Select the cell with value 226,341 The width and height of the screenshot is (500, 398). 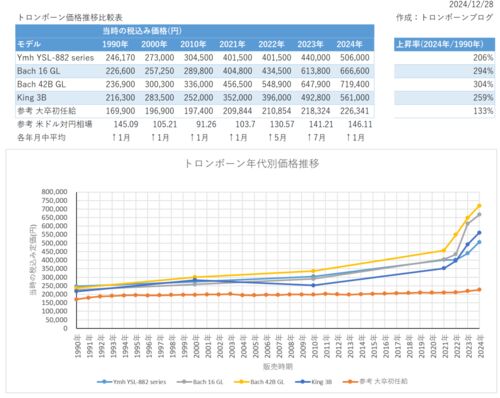tap(355, 111)
